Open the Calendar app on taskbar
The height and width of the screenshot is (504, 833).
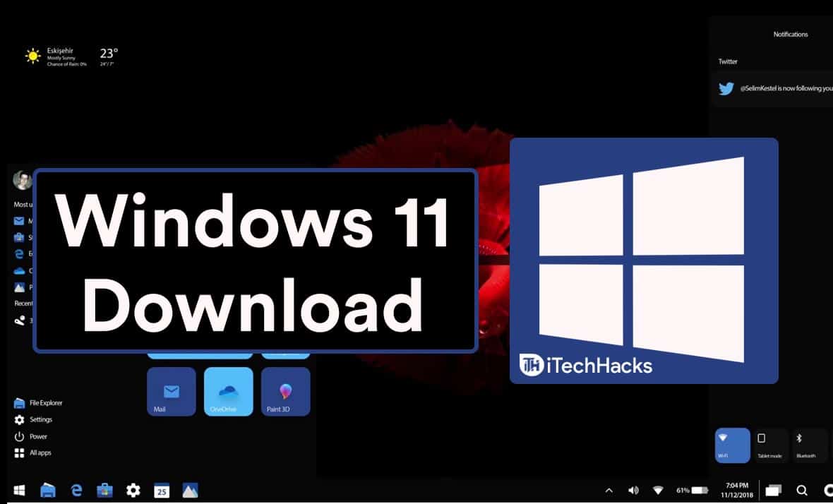(162, 491)
